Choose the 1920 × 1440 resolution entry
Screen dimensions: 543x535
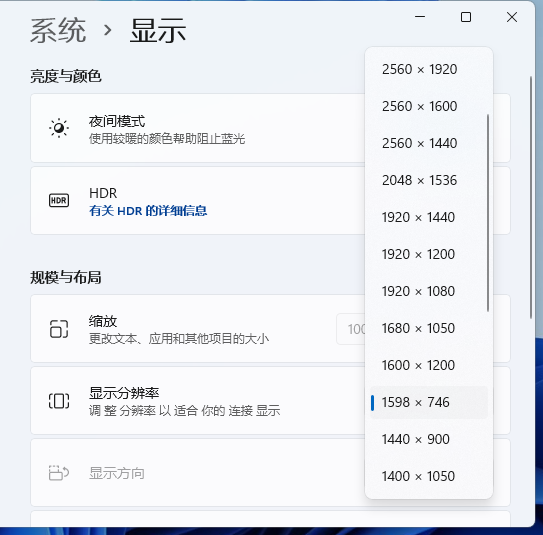click(429, 217)
